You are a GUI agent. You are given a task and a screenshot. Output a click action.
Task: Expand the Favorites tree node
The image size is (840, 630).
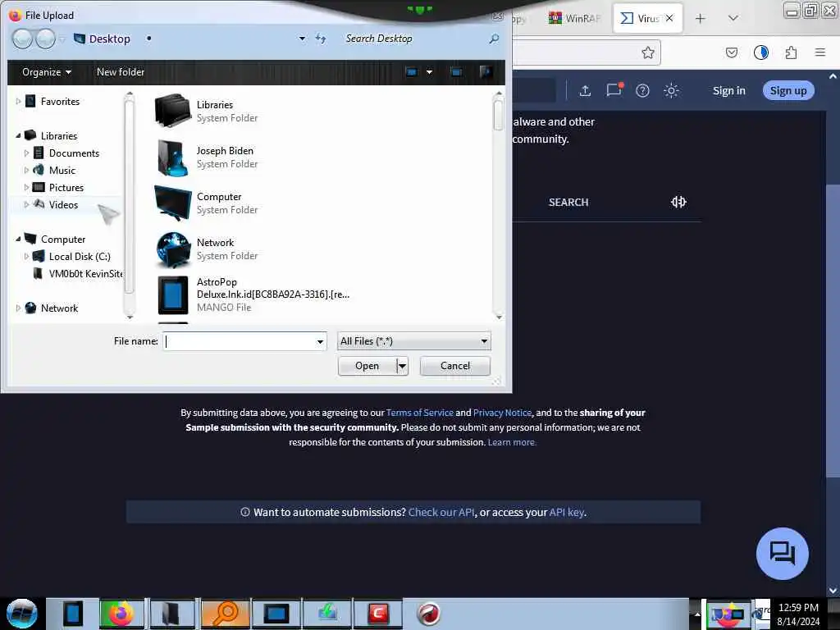tap(18, 101)
